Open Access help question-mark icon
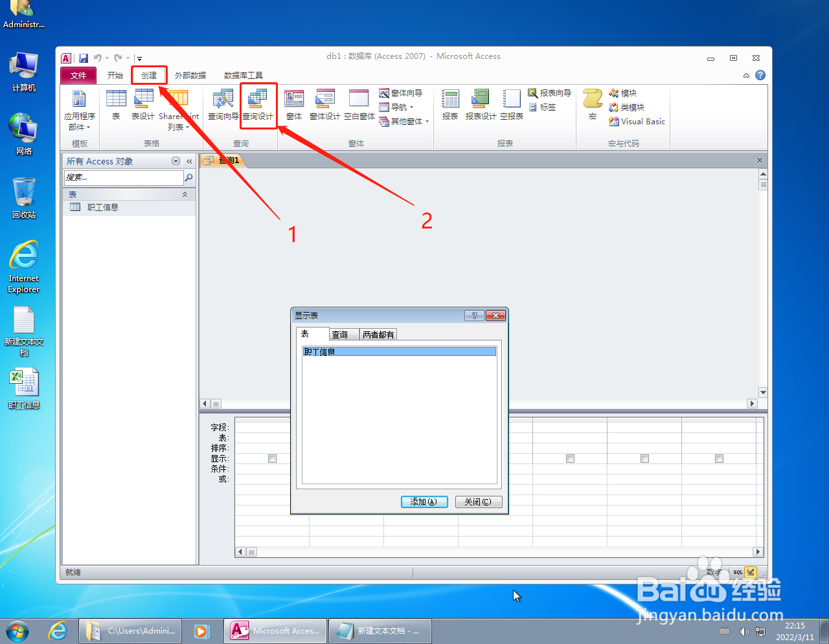The height and width of the screenshot is (644, 829). (760, 75)
